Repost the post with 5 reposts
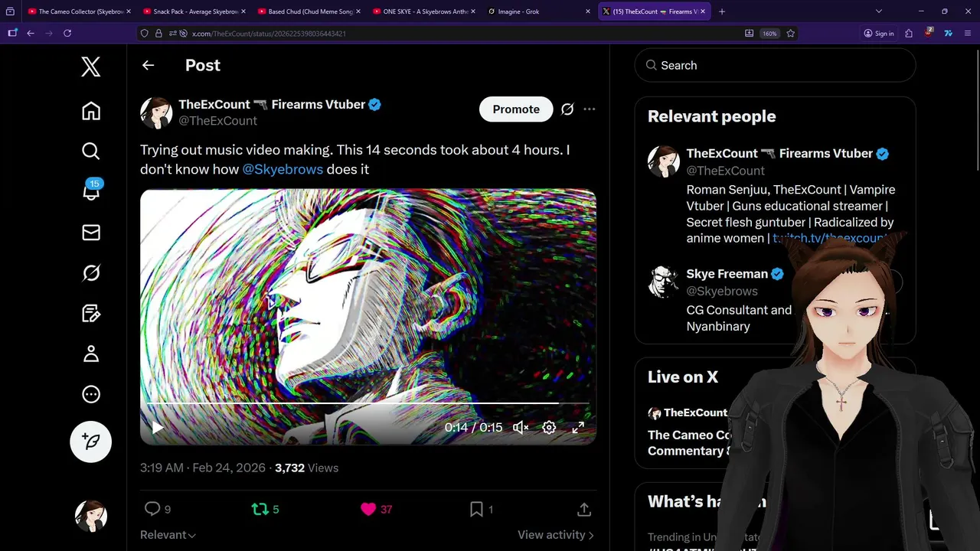980x551 pixels. (266, 509)
